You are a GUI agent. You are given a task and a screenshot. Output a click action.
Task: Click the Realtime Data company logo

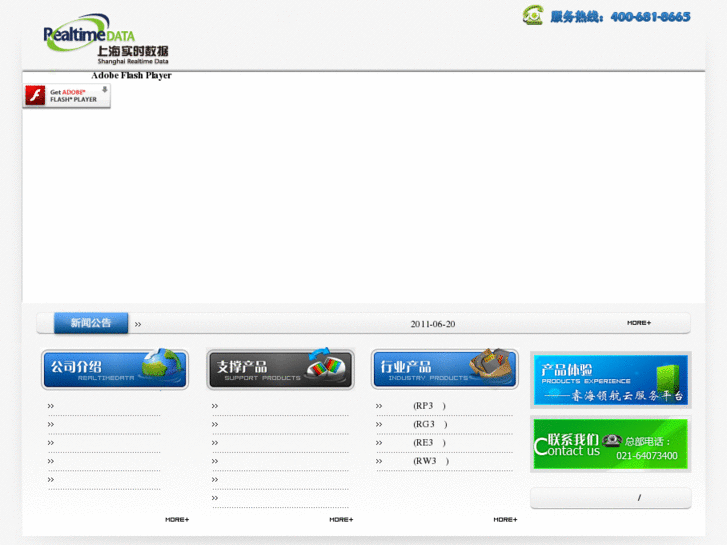coord(106,39)
